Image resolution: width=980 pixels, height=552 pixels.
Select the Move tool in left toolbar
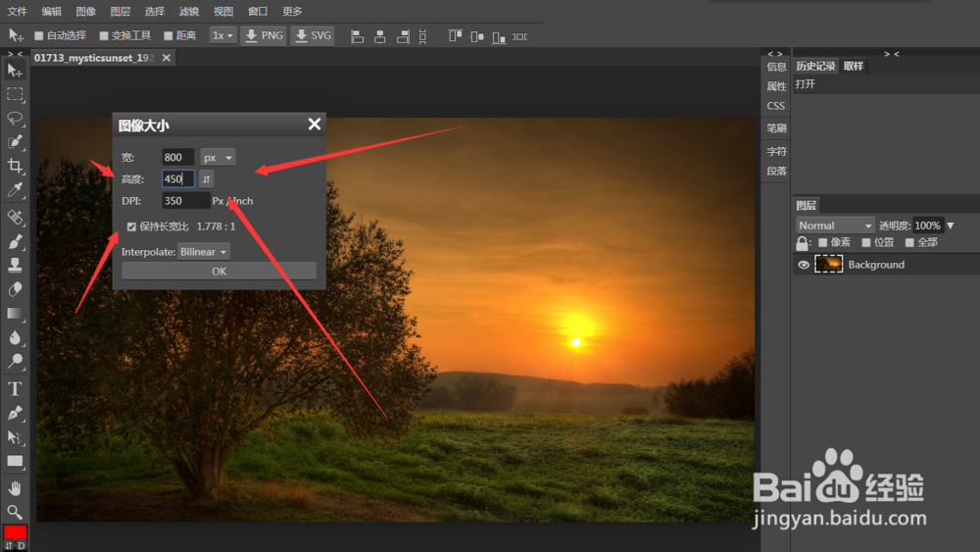pyautogui.click(x=15, y=70)
